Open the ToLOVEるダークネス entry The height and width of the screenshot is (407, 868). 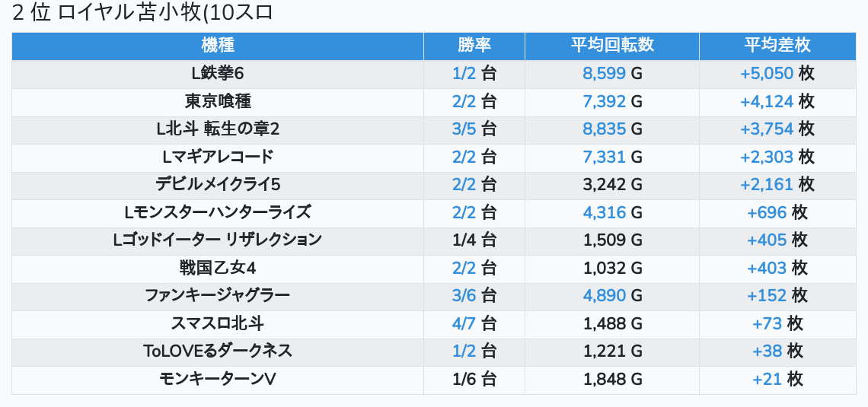[x=218, y=351]
